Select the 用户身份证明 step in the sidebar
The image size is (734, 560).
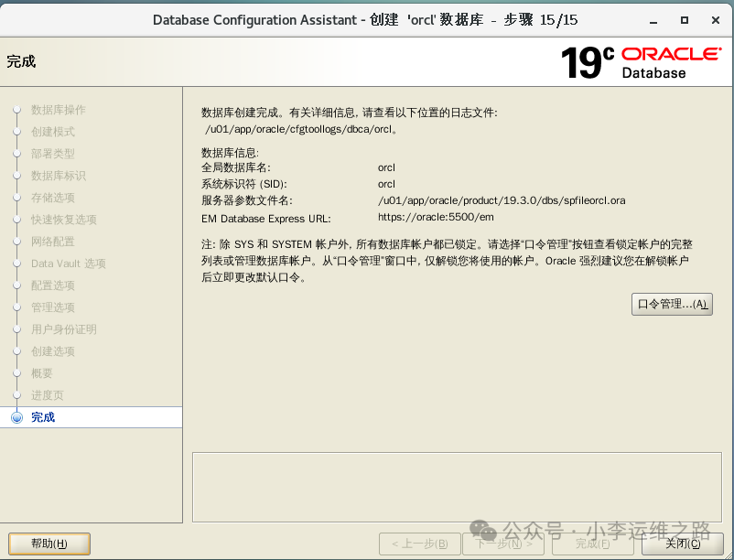[64, 329]
